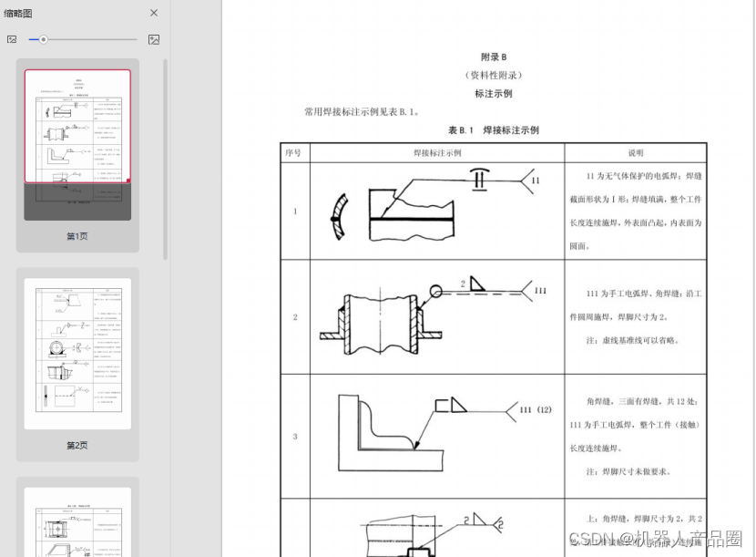Click row number 3 cell
This screenshot has height=557, width=756.
click(295, 437)
